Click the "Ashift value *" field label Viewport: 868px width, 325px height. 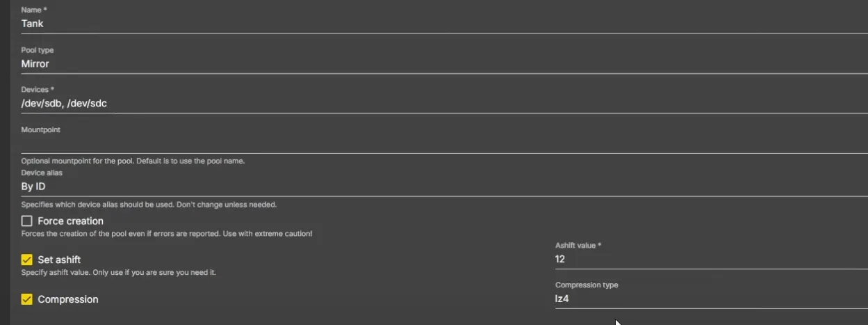point(578,246)
